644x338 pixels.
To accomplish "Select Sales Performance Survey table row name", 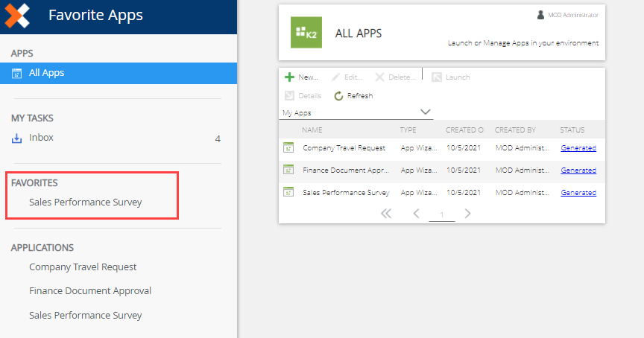I will click(346, 192).
